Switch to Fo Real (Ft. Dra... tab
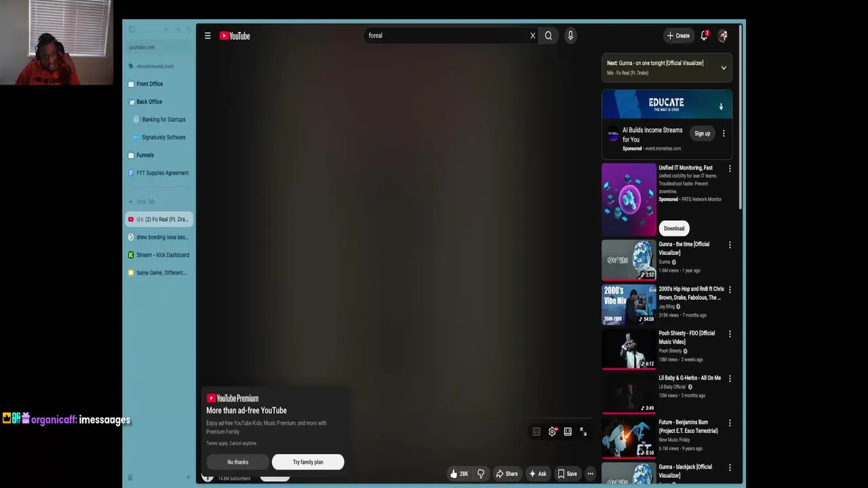 (159, 220)
